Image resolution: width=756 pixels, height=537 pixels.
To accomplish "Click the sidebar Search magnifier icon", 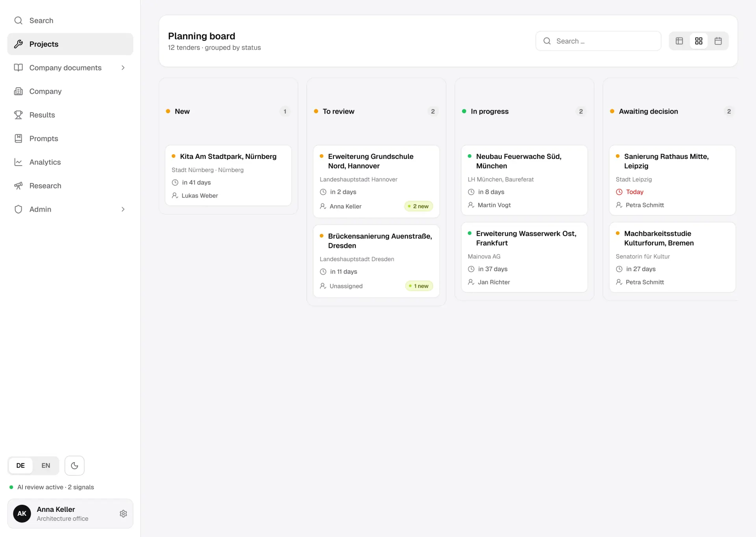I will click(x=18, y=20).
